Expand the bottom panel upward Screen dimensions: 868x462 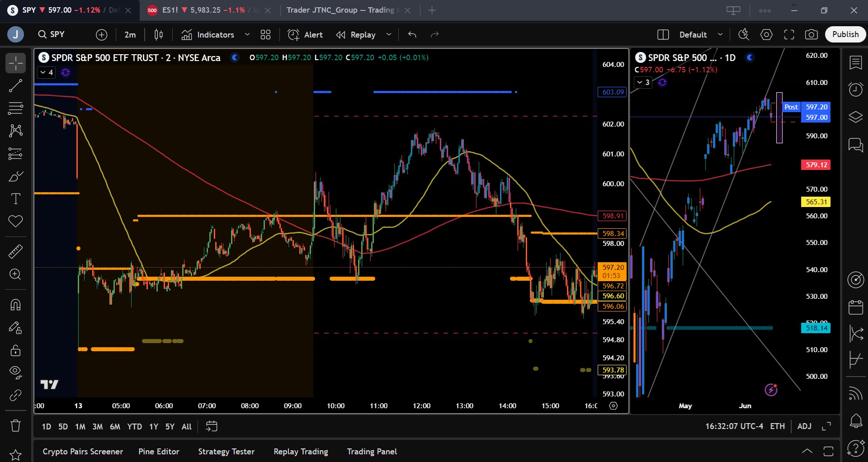[807, 451]
